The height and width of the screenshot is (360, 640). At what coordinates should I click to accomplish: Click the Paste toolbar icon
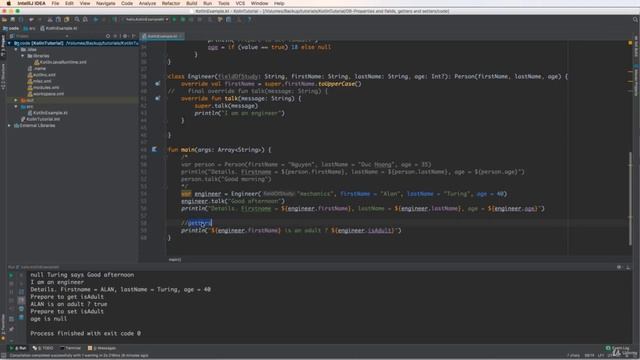click(67, 19)
